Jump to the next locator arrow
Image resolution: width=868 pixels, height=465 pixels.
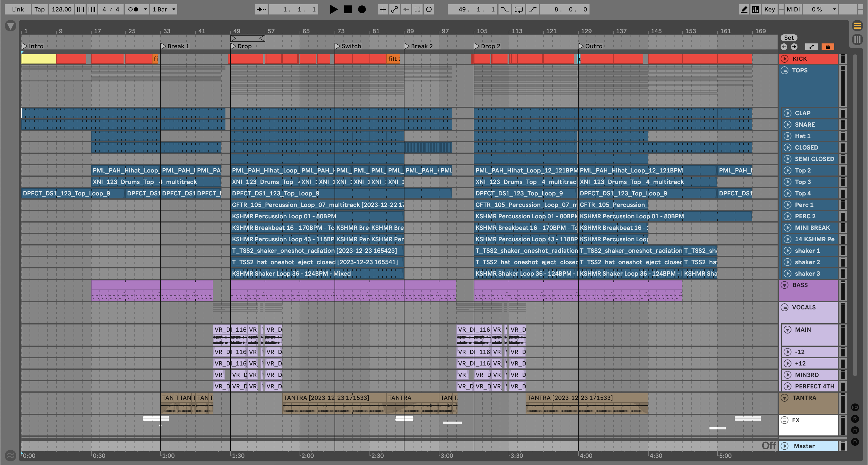pos(794,47)
